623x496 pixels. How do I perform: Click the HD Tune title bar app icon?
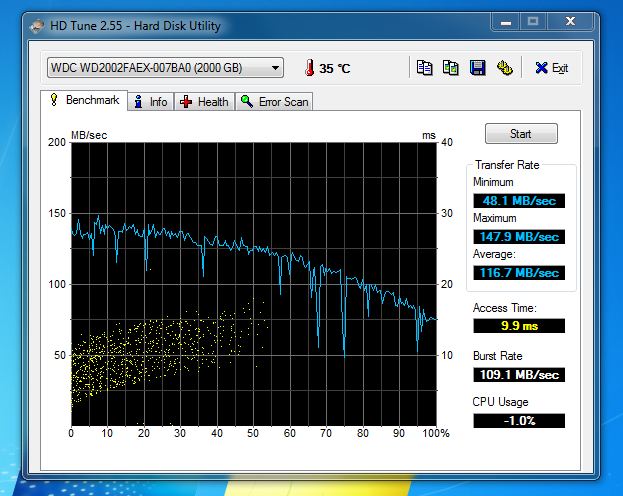(37, 26)
